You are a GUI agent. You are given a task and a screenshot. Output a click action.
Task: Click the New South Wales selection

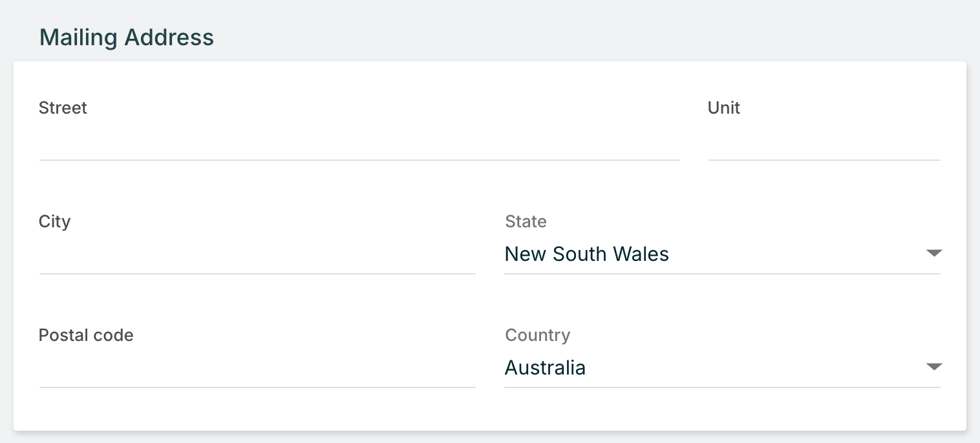tap(586, 254)
